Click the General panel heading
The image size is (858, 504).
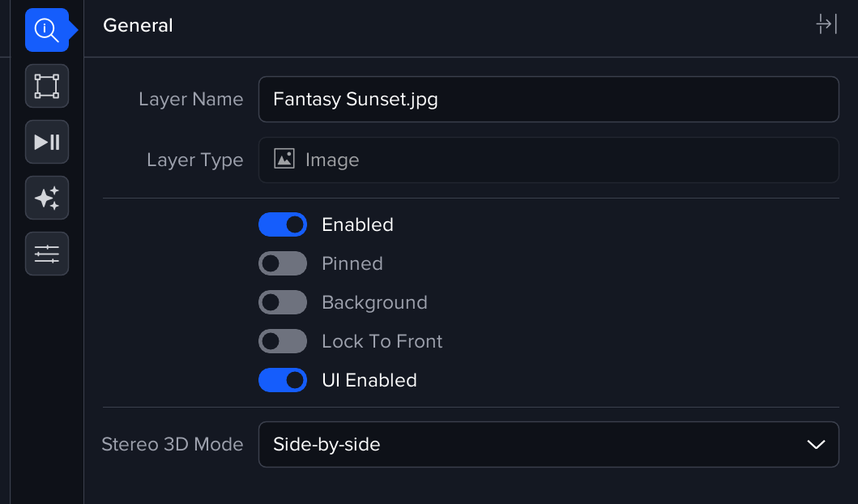(138, 25)
